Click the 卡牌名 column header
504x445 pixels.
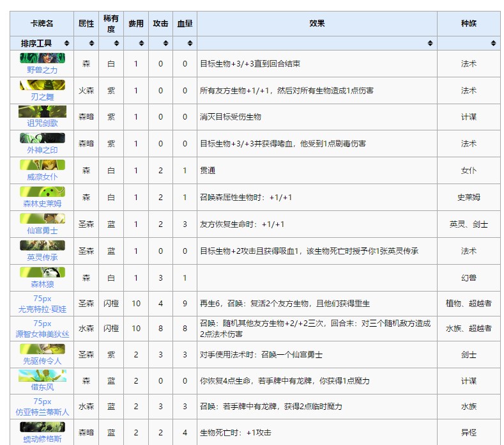tap(42, 24)
